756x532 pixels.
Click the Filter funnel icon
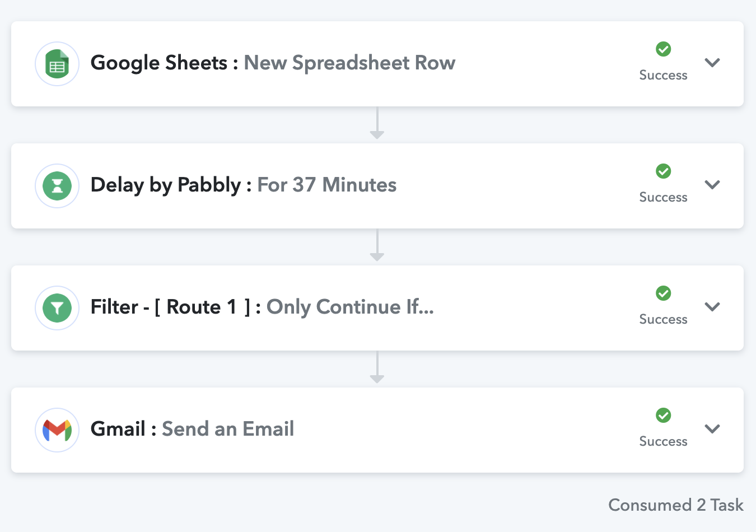[57, 308]
